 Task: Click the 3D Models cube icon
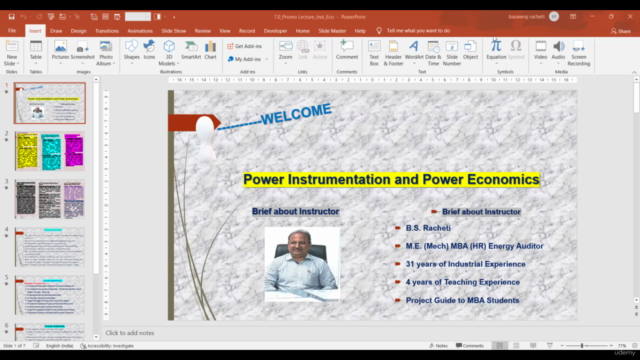pyautogui.click(x=169, y=46)
